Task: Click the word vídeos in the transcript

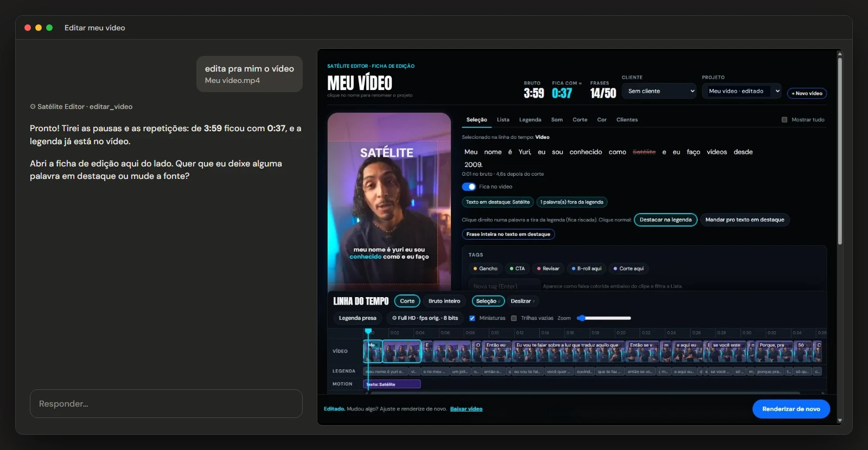Action: coord(717,152)
